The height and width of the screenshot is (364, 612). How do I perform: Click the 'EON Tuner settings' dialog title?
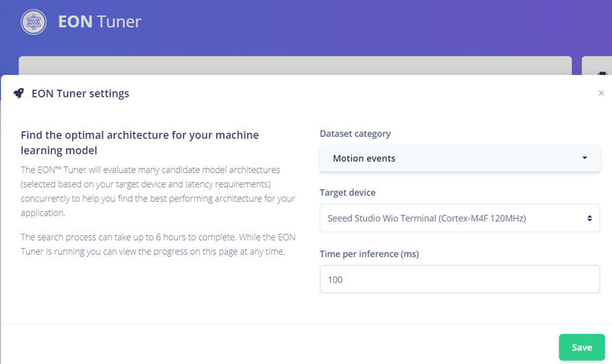[x=80, y=94]
